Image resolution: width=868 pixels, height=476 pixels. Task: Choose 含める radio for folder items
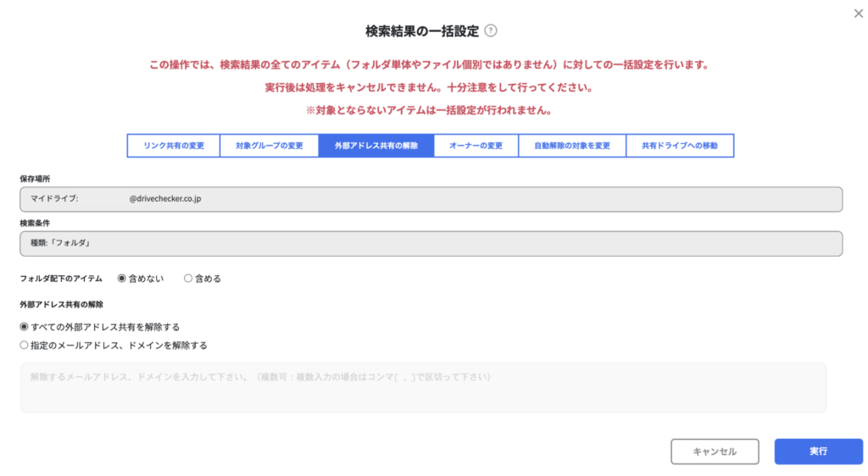point(188,279)
